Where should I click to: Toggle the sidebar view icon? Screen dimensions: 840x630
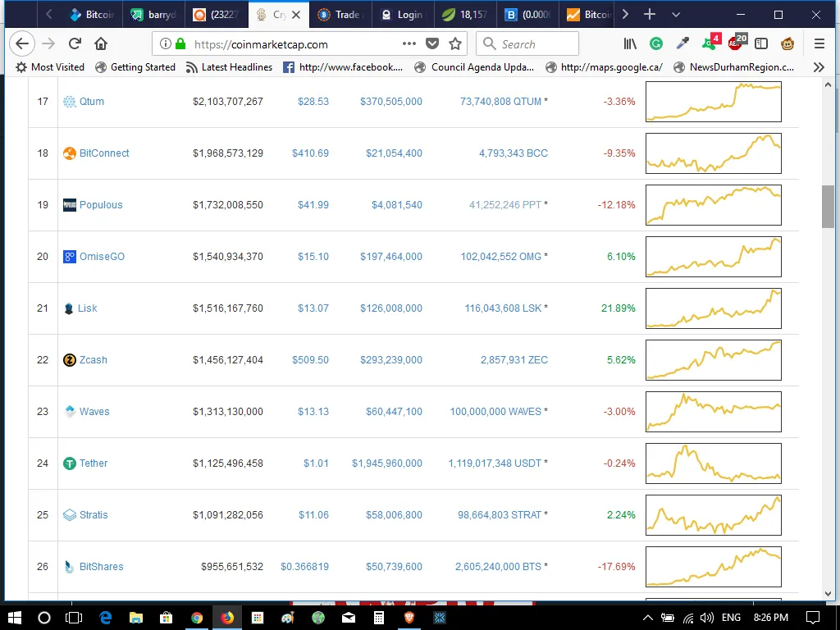[x=760, y=44]
